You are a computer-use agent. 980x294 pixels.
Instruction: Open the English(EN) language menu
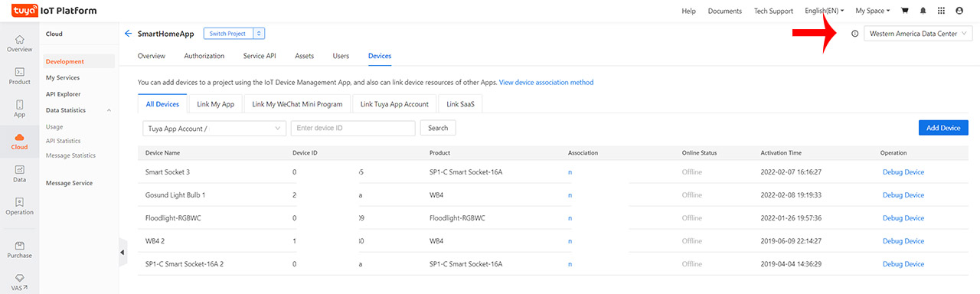tap(825, 11)
